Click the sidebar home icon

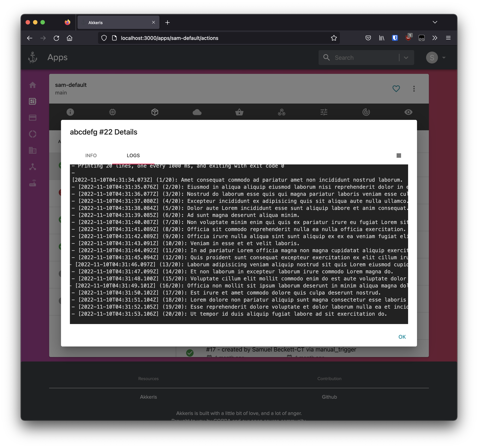[33, 85]
